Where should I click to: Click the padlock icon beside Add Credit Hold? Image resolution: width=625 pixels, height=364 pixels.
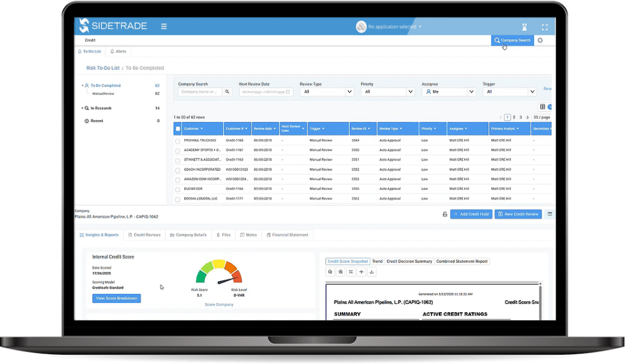click(444, 214)
